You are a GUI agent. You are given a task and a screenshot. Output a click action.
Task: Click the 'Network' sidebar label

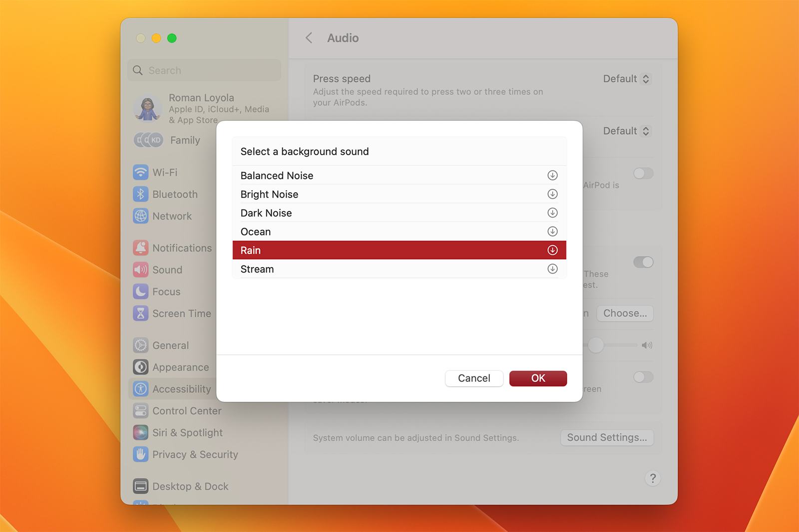(x=172, y=216)
